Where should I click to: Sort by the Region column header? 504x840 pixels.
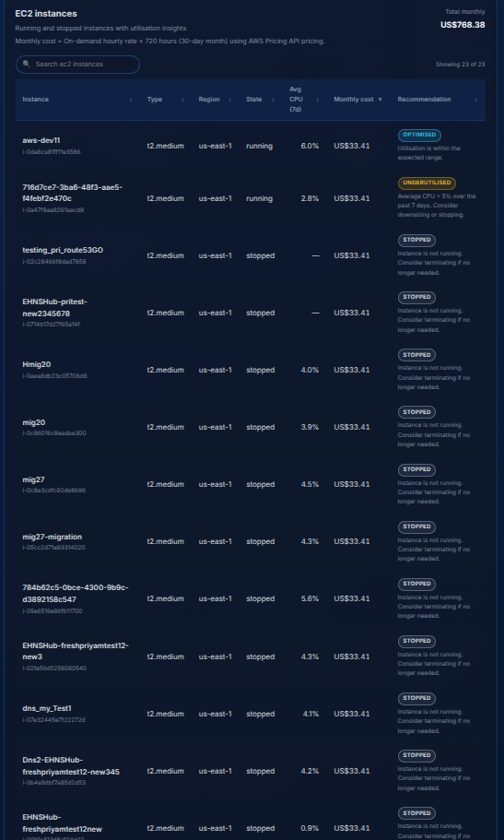coord(209,100)
